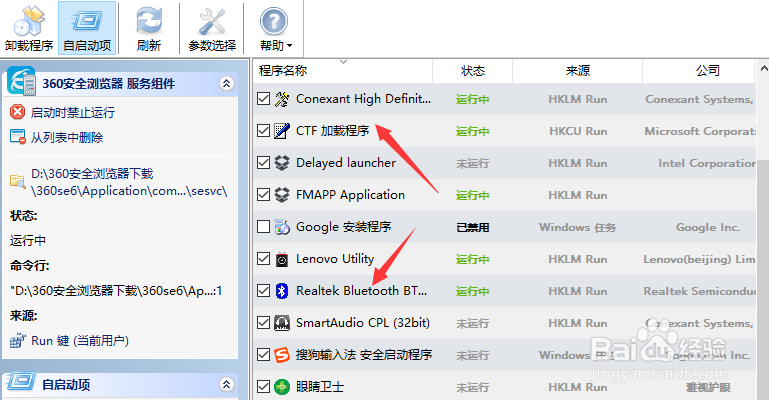The width and height of the screenshot is (769, 400).
Task: Select the 眼睛卫士 row name
Action: pos(320,387)
